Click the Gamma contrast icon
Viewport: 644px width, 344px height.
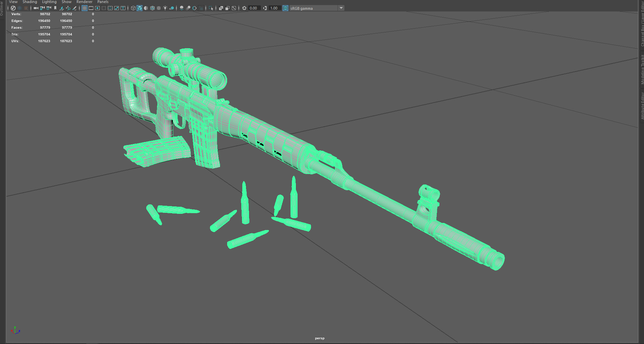point(265,8)
